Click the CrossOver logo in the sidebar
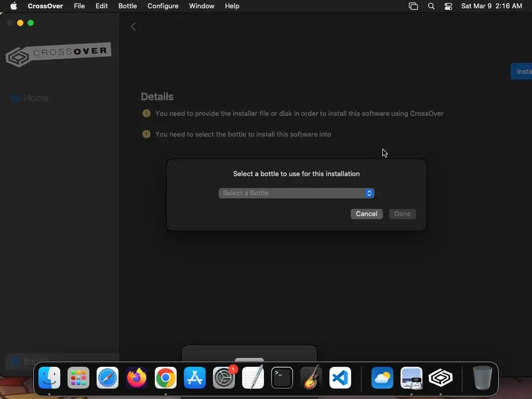The height and width of the screenshot is (399, 532). [58, 54]
